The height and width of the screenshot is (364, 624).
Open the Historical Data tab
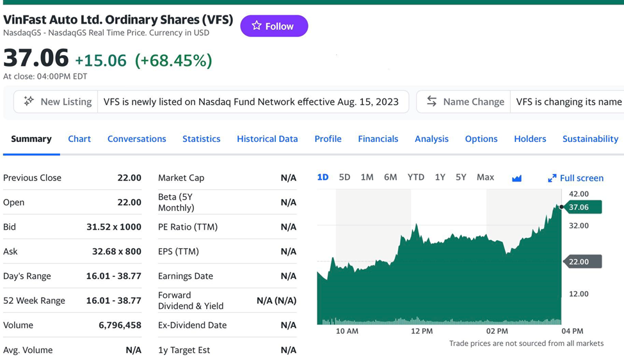267,139
